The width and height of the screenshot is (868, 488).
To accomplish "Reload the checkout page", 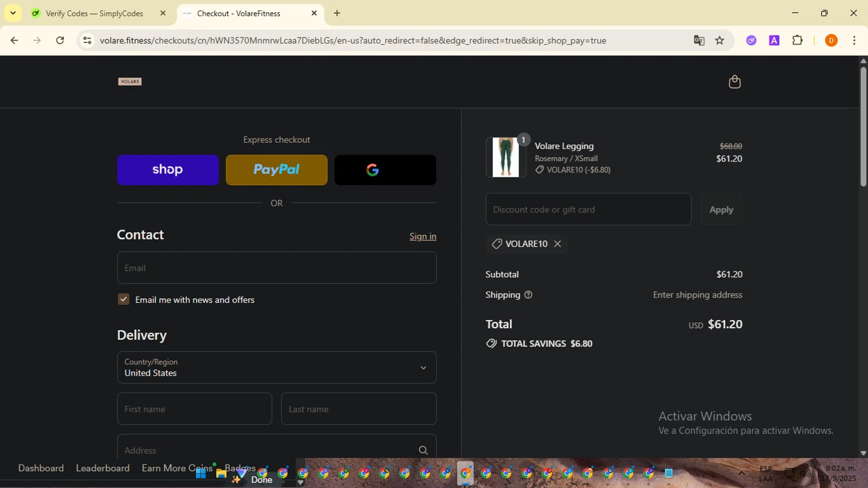I will (60, 41).
